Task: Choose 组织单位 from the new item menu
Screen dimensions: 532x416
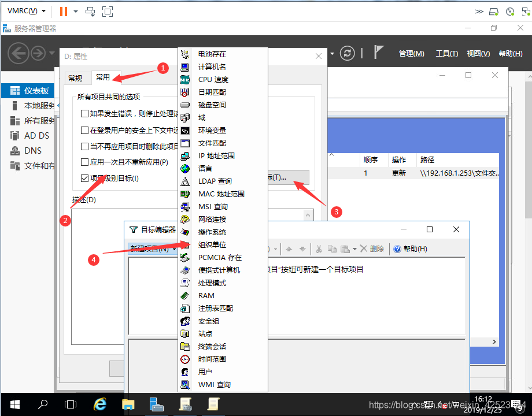Action: 223,245
